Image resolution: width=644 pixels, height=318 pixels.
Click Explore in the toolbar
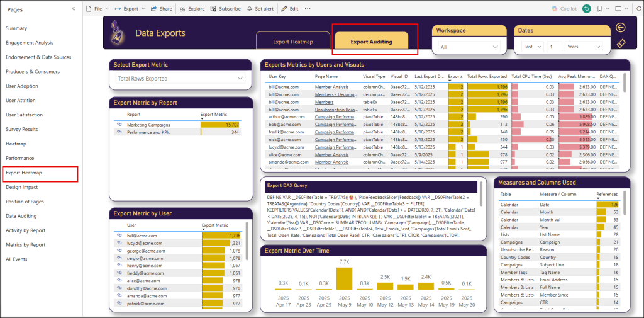(192, 9)
